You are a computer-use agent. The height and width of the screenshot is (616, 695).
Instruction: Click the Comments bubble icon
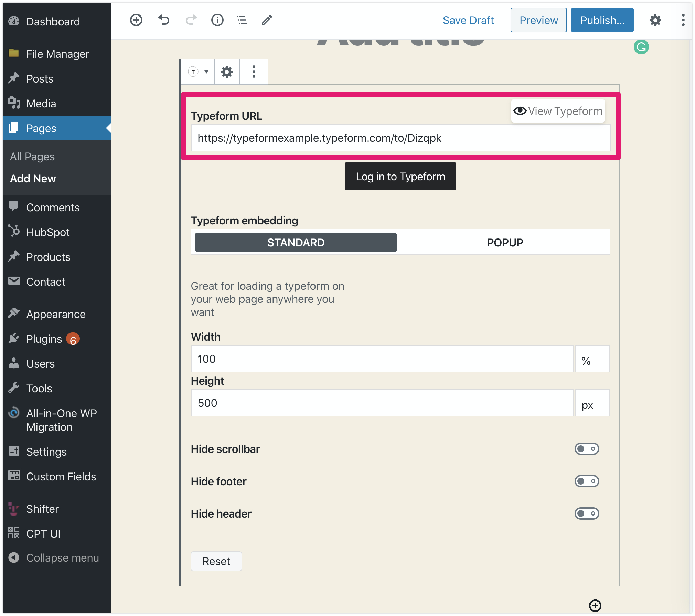(14, 206)
